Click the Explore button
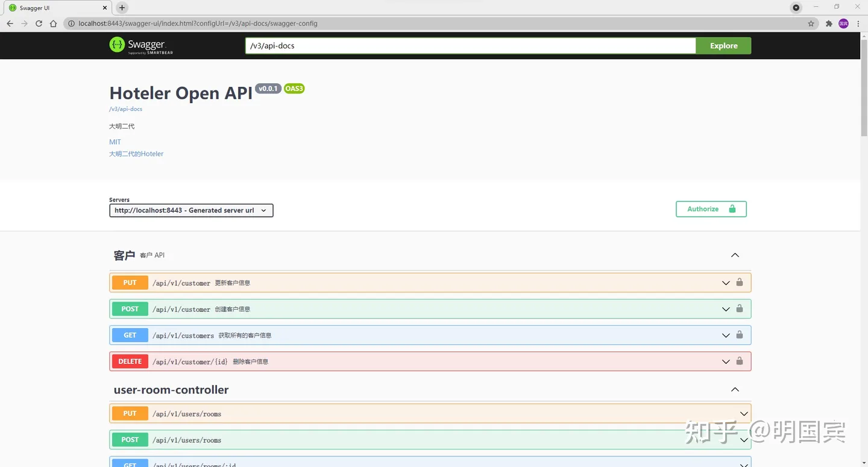868x467 pixels. 723,45
